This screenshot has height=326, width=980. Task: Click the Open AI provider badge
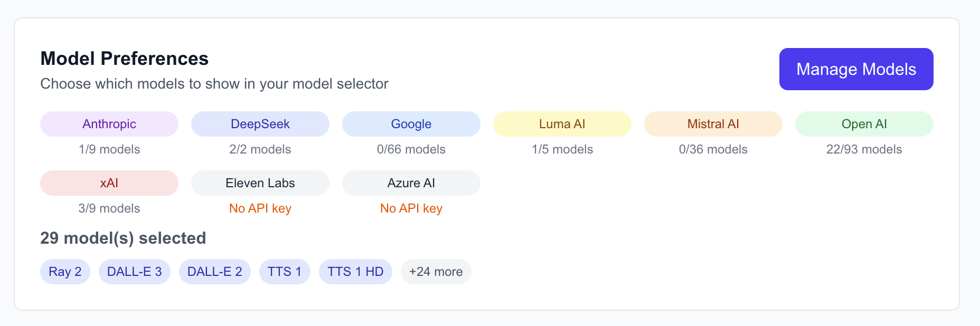864,124
